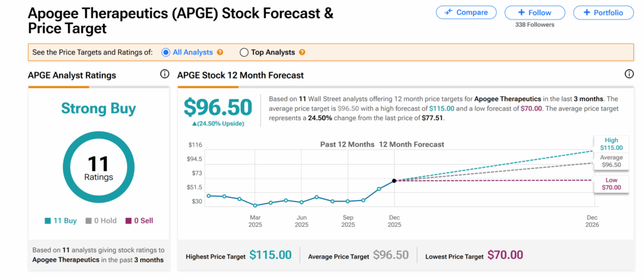Click the black Dec 2025 chart data point

coord(394,180)
